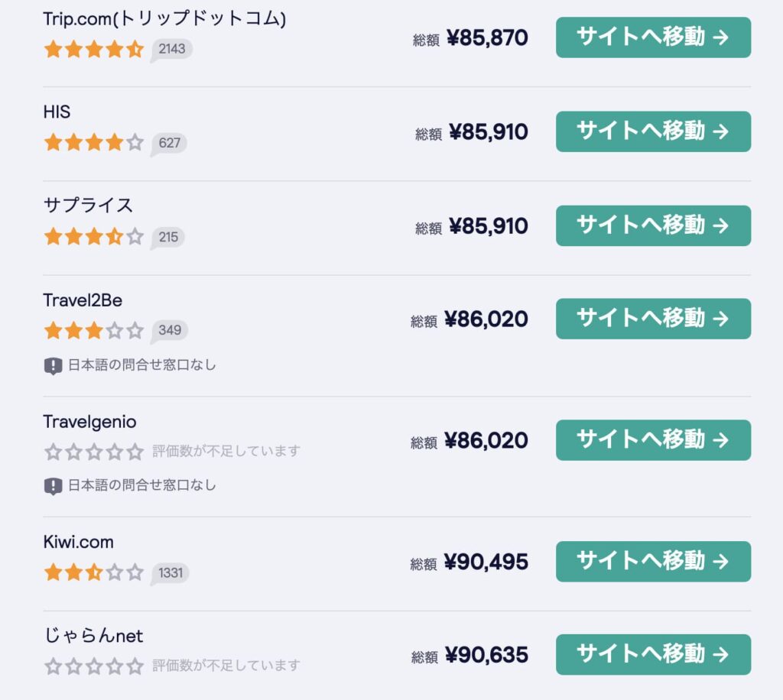Click the 627 review bubble next to HIS
Viewport: 783px width, 700px height.
click(x=169, y=143)
